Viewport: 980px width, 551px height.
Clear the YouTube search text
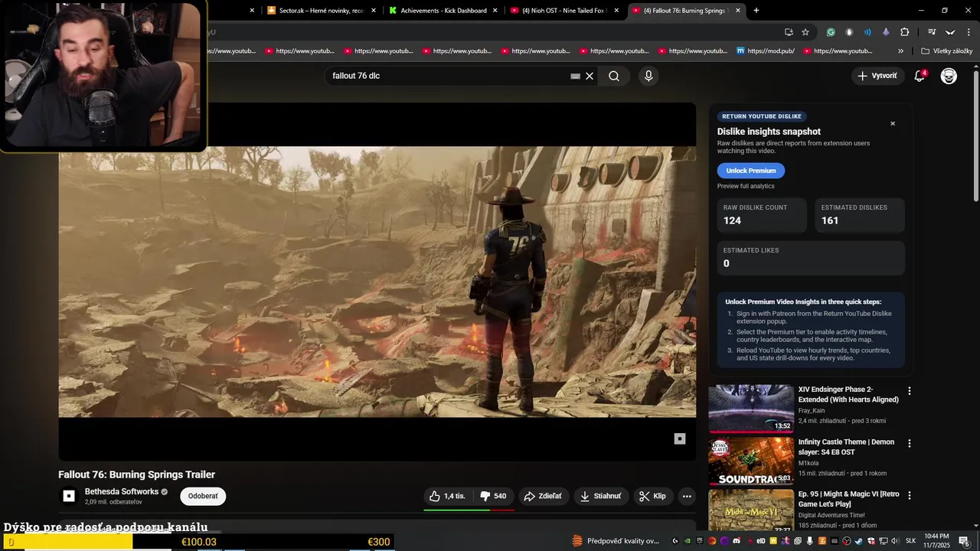[590, 76]
